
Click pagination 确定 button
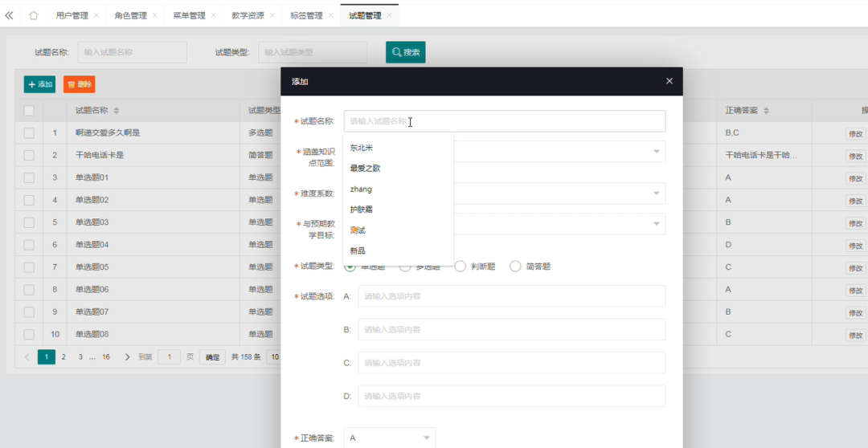point(212,357)
